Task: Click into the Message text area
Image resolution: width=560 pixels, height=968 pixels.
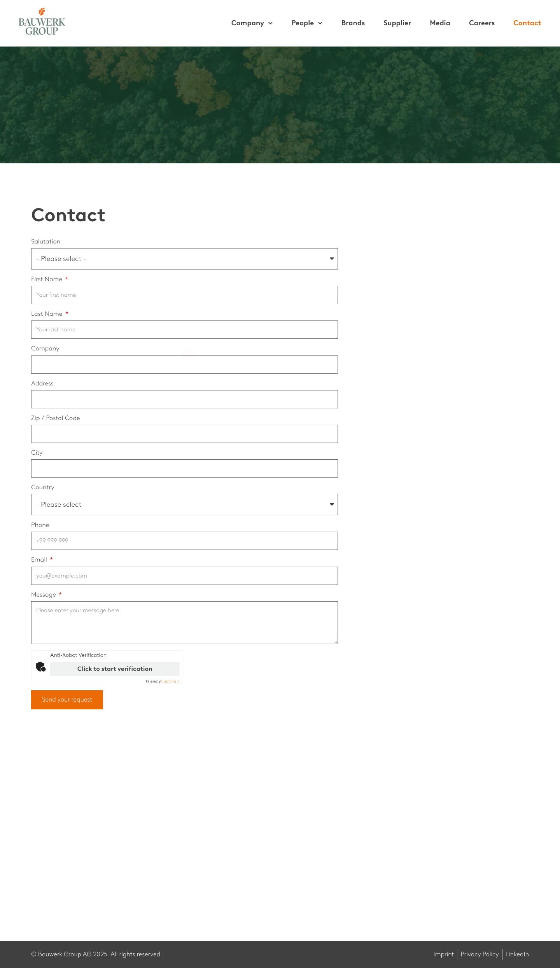Action: pos(184,623)
